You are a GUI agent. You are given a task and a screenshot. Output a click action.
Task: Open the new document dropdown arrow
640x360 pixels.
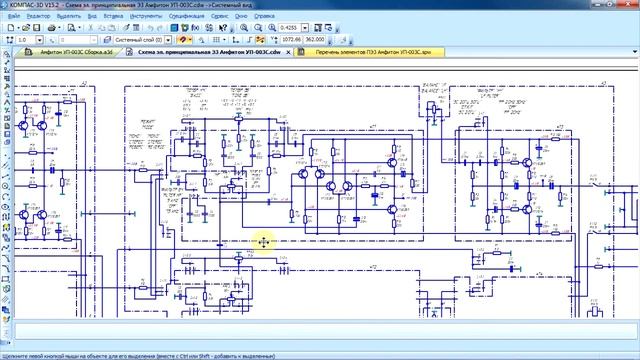tap(18, 28)
